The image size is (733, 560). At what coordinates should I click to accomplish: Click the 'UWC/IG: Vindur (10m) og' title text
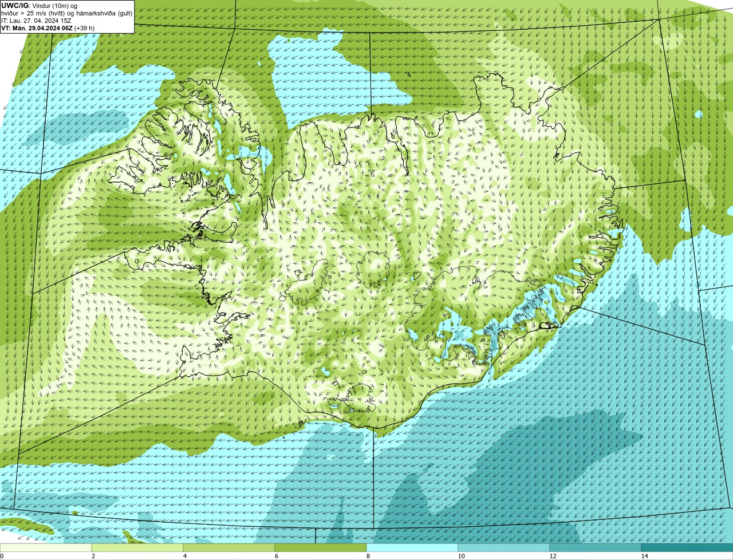pos(39,6)
